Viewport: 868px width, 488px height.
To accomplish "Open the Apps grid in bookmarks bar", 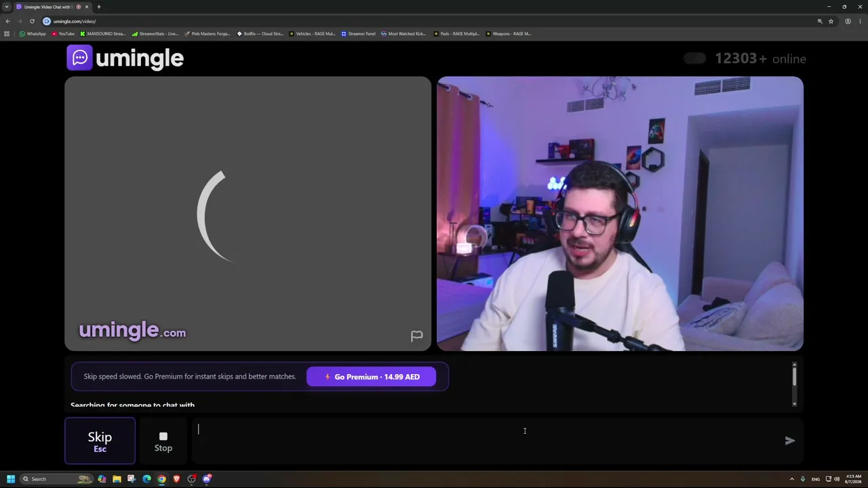I will (7, 33).
